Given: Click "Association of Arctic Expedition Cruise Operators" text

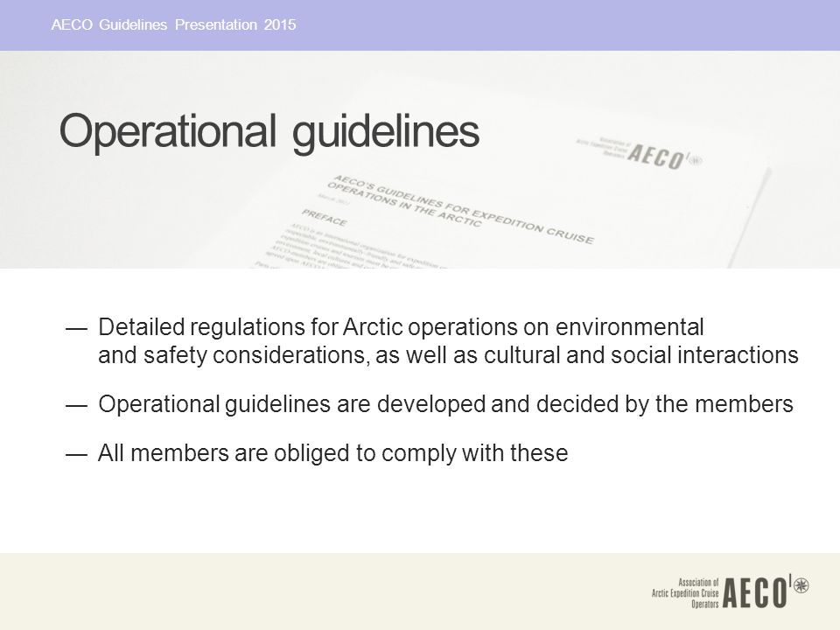Looking at the screenshot, I should tap(685, 593).
